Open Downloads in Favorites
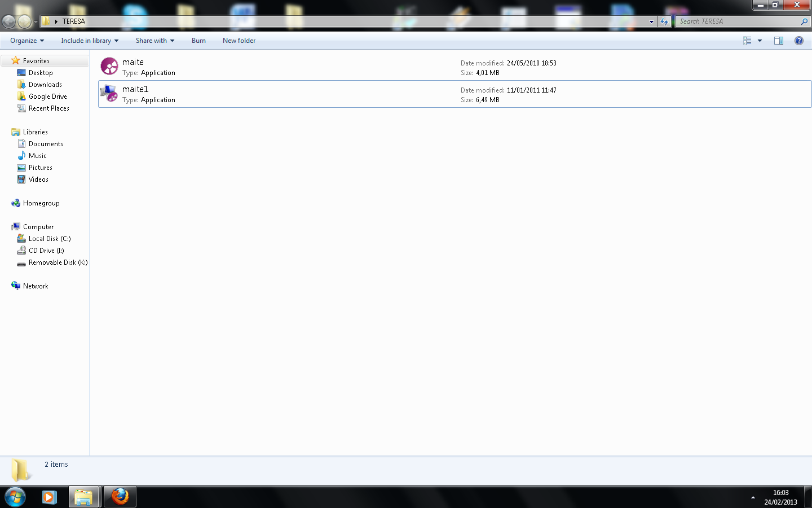Screen dimensions: 812x508 pyautogui.click(x=45, y=85)
